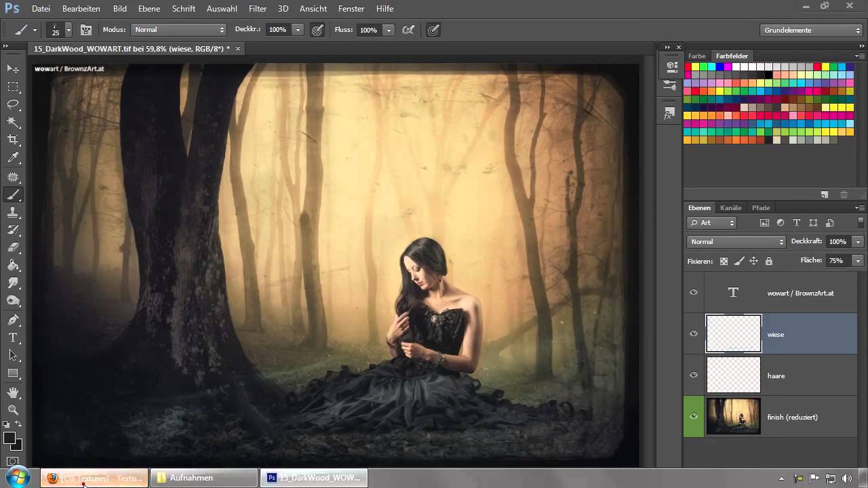Image resolution: width=868 pixels, height=488 pixels.
Task: Close the 15_DarkWood_WOWART.tif document tab
Action: [x=238, y=48]
